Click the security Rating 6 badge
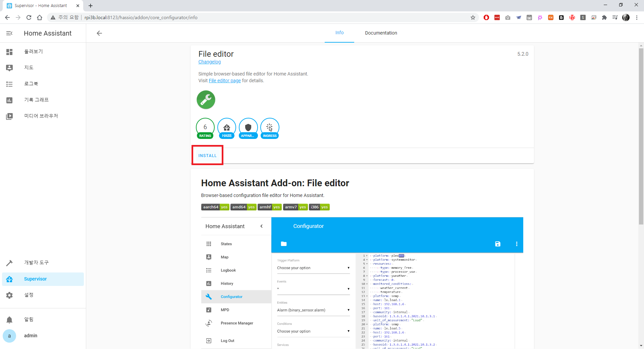Viewport: 644px width, 349px height. pyautogui.click(x=205, y=128)
